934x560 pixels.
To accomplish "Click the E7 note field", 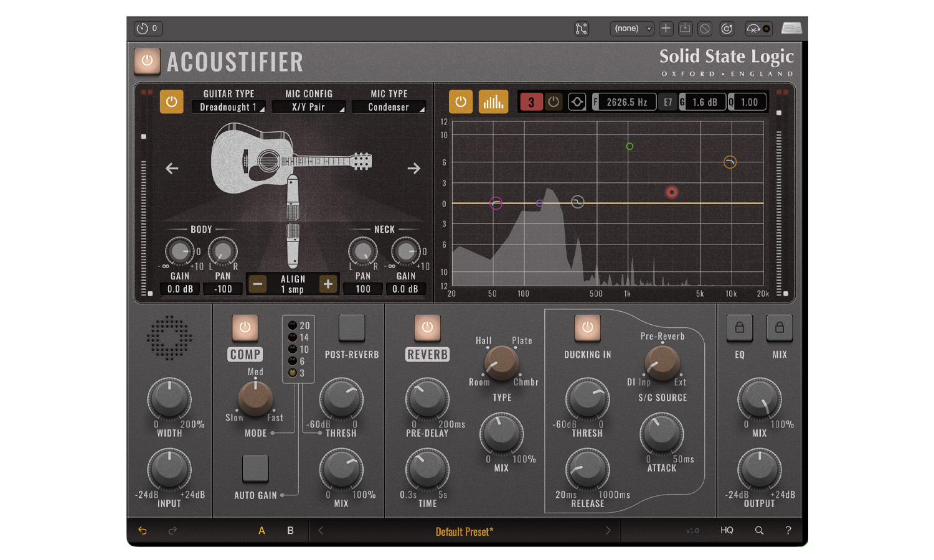I will [x=667, y=102].
